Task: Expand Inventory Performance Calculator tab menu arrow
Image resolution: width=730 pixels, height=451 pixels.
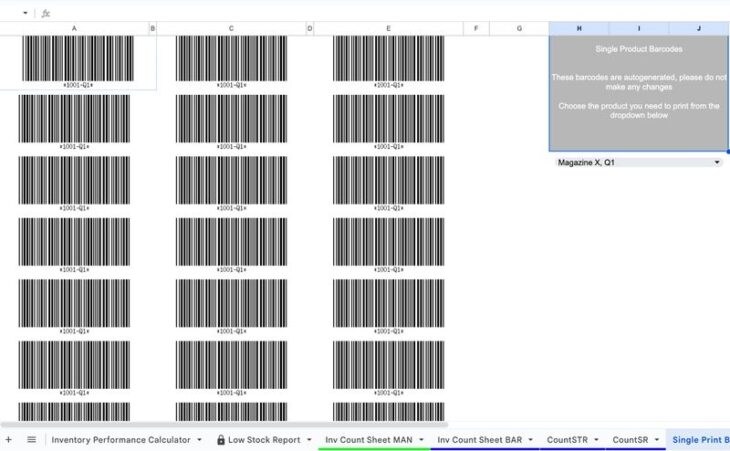Action: (200, 440)
